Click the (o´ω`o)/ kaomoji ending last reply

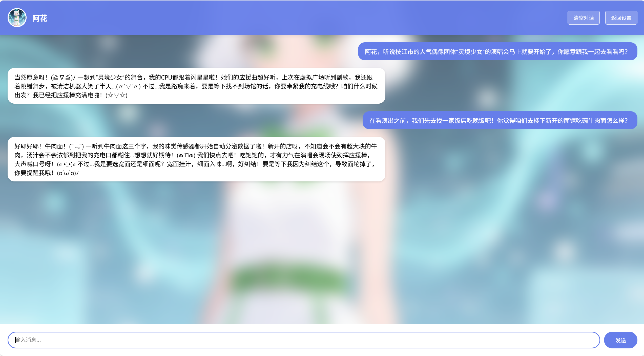(68, 173)
